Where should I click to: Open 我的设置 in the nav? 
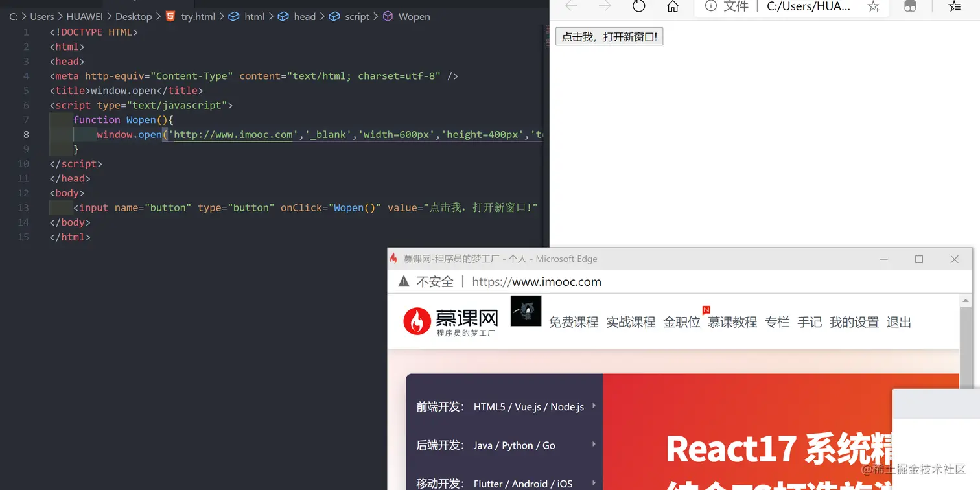coord(854,322)
